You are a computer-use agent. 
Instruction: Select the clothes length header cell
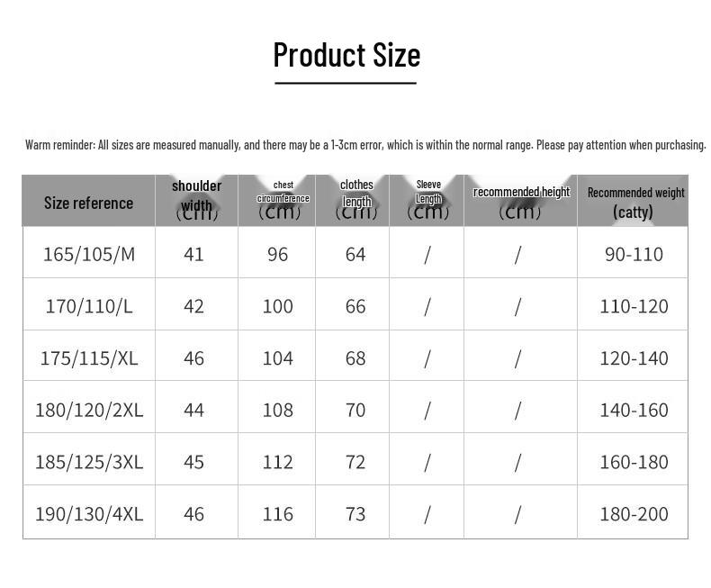352,200
